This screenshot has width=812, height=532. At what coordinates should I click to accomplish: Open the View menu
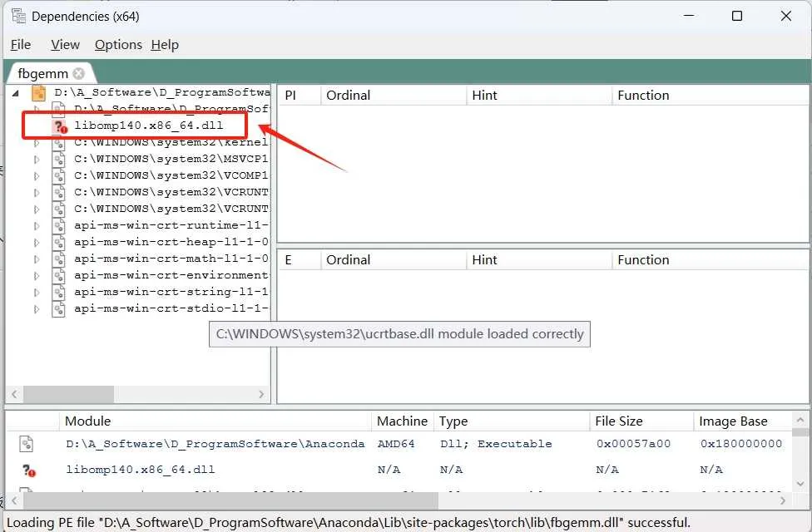[65, 45]
